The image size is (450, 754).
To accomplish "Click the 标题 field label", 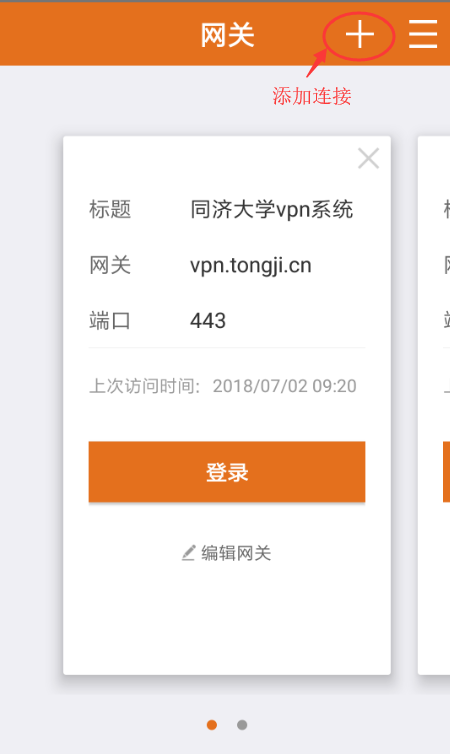I will click(x=110, y=210).
